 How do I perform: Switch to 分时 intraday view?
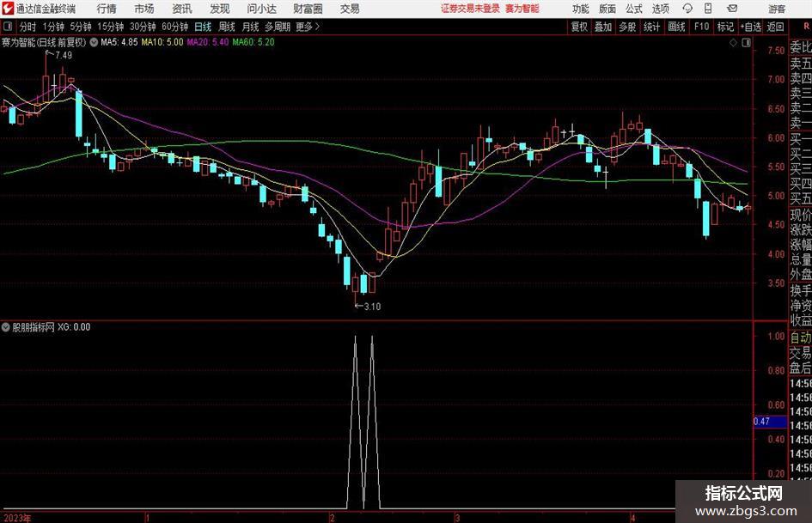[x=28, y=27]
